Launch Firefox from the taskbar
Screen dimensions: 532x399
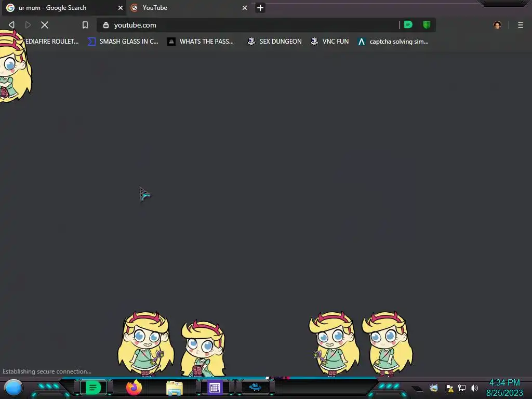coord(134,388)
